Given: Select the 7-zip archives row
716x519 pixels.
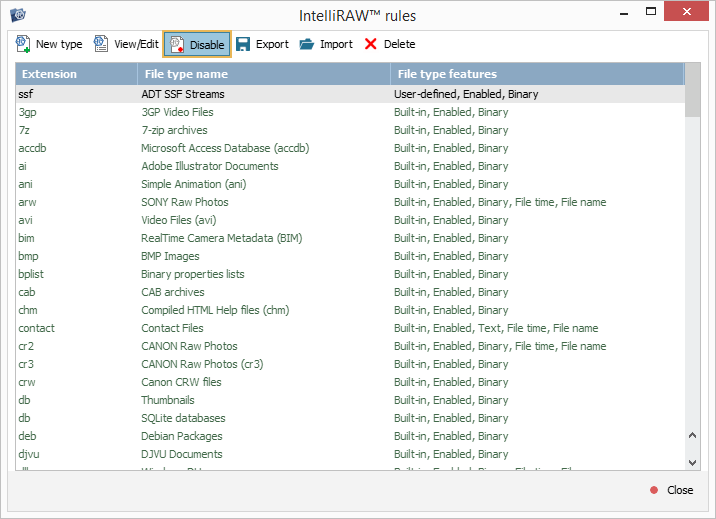Looking at the screenshot, I should click(174, 130).
